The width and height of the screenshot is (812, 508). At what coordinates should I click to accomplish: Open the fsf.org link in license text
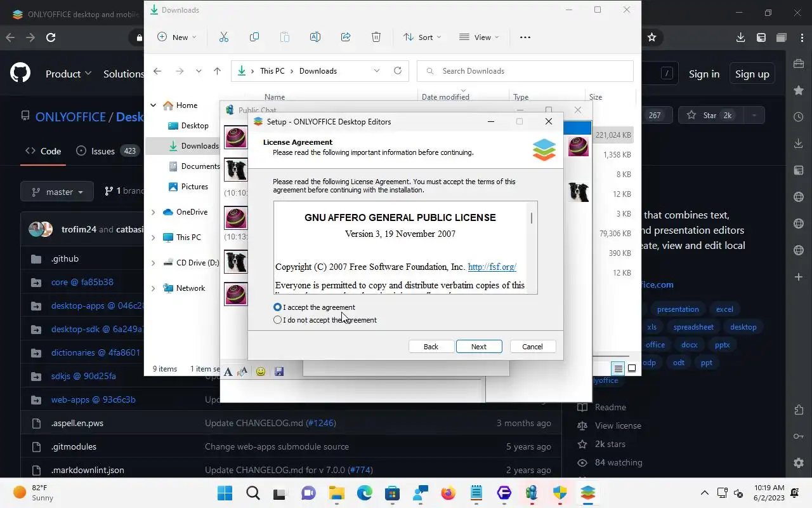click(492, 267)
